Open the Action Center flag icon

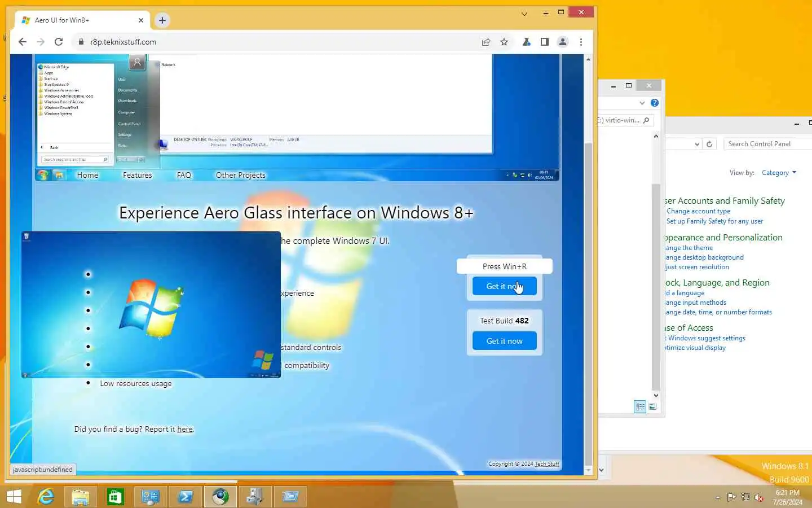(x=731, y=497)
